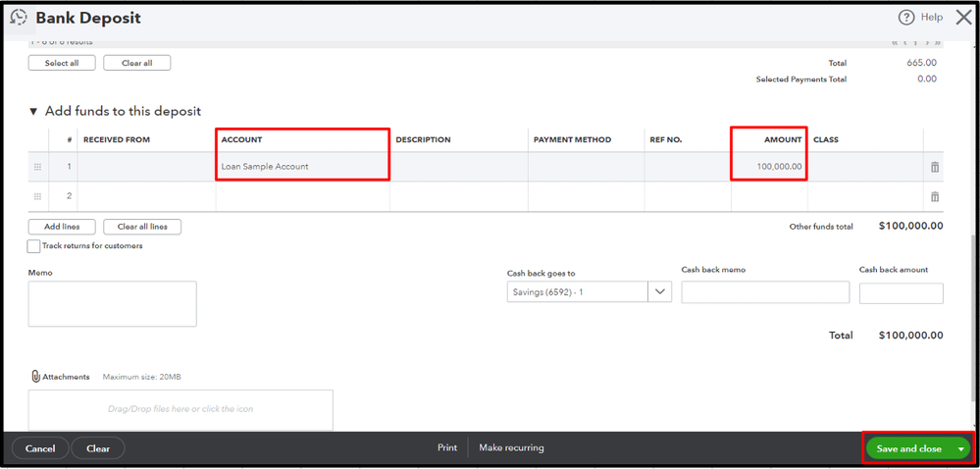Image resolution: width=980 pixels, height=469 pixels.
Task: Select Loan Sample Account cell
Action: click(303, 167)
